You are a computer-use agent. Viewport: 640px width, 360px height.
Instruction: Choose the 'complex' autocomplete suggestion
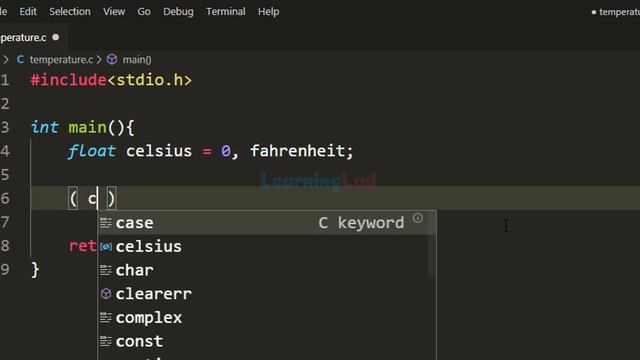coord(267,318)
